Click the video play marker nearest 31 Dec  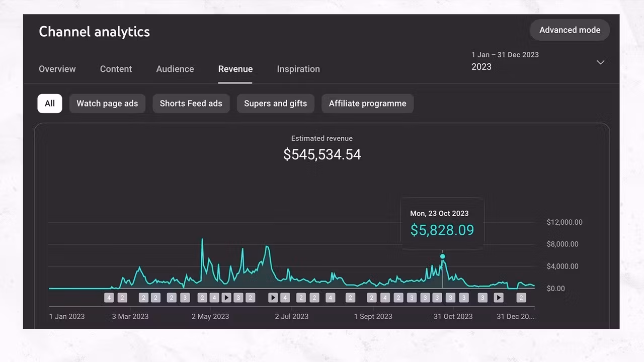coord(498,298)
